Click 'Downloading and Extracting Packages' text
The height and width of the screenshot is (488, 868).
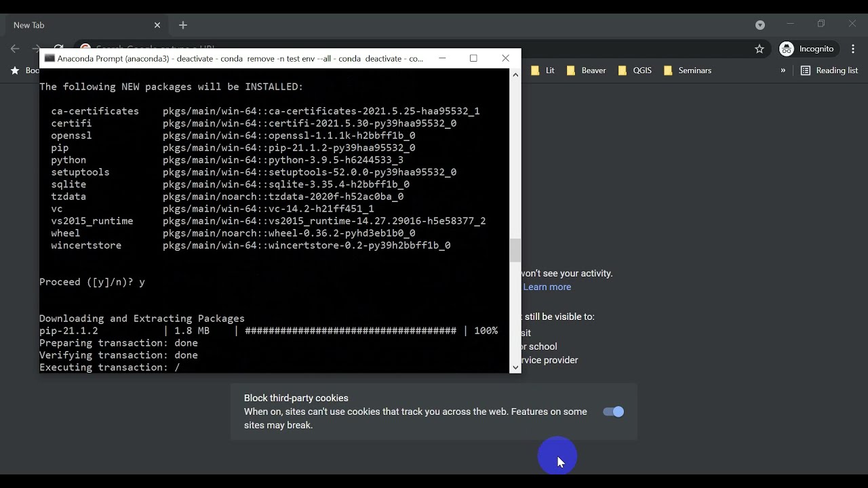(x=142, y=319)
